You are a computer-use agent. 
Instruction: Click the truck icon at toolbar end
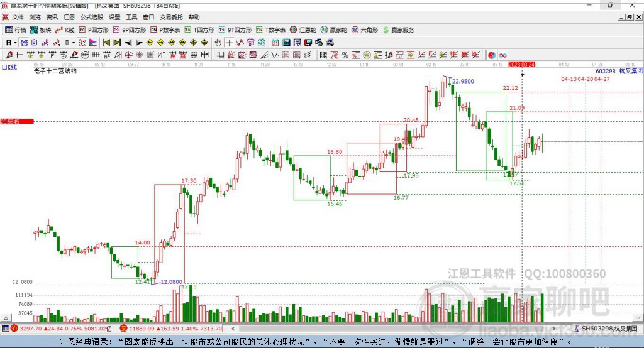(x=330, y=43)
